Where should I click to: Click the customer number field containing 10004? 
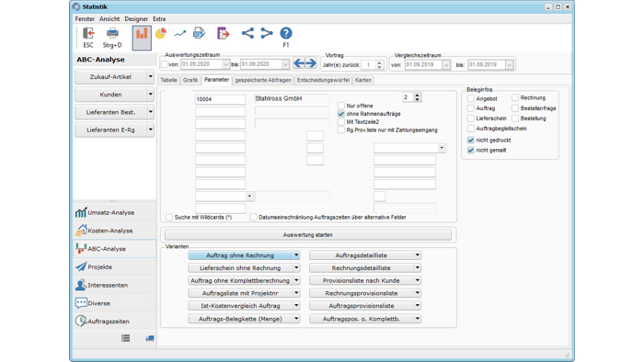click(x=220, y=99)
